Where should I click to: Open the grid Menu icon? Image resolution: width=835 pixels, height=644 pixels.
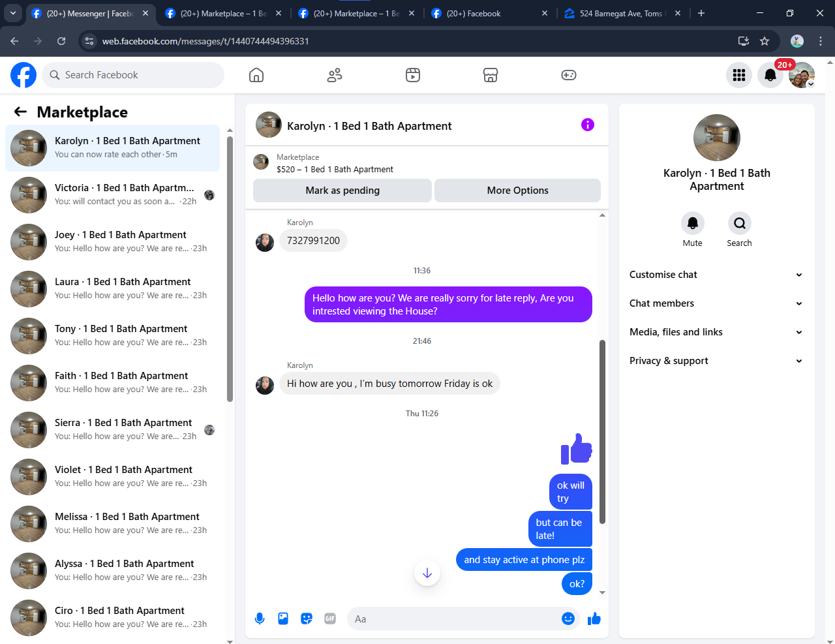tap(739, 75)
